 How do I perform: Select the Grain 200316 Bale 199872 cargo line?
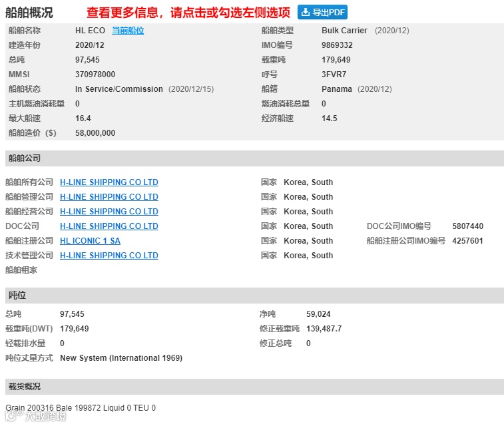(x=81, y=407)
